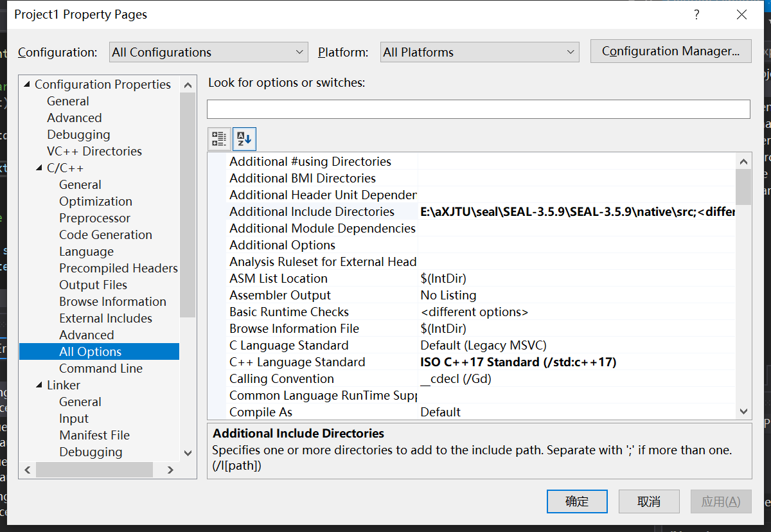771x532 pixels.
Task: Select Optimization under C/C++
Action: point(96,201)
